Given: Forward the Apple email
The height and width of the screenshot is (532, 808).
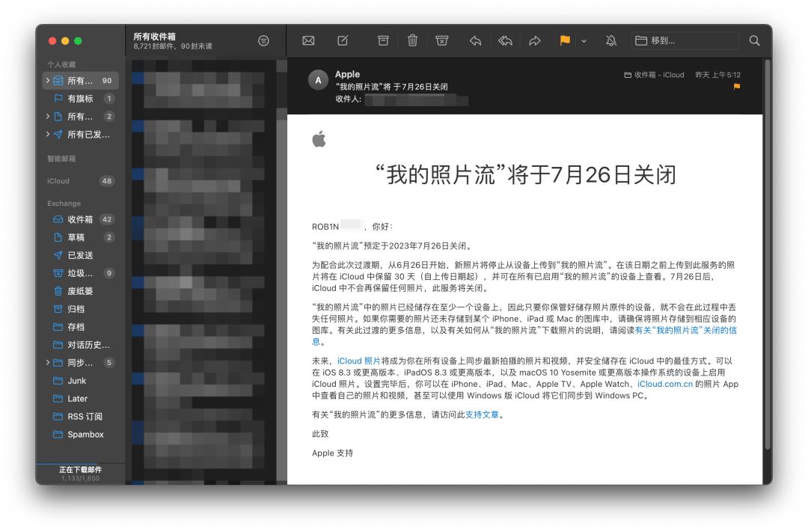Looking at the screenshot, I should click(x=535, y=40).
